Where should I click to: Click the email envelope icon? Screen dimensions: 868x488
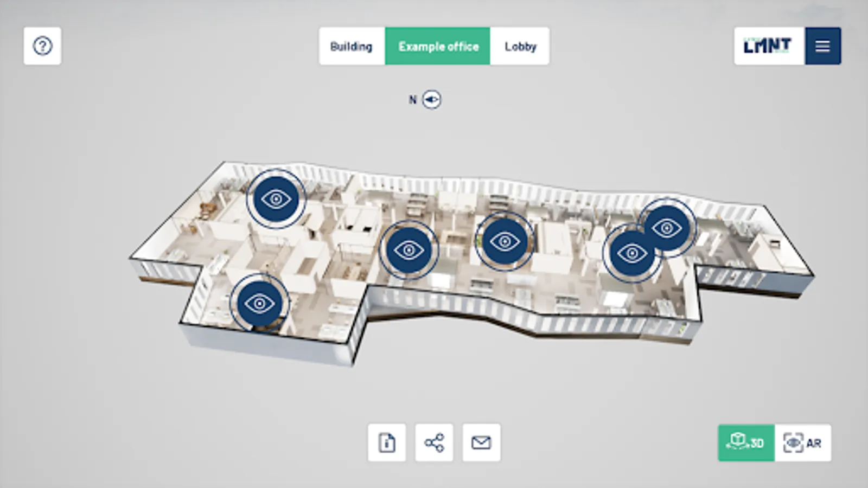(x=481, y=443)
